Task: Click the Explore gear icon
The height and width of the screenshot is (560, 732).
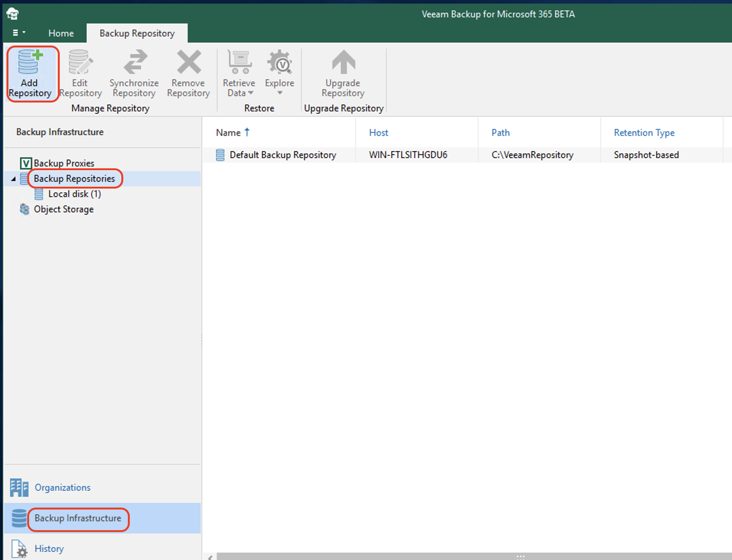Action: [x=280, y=62]
